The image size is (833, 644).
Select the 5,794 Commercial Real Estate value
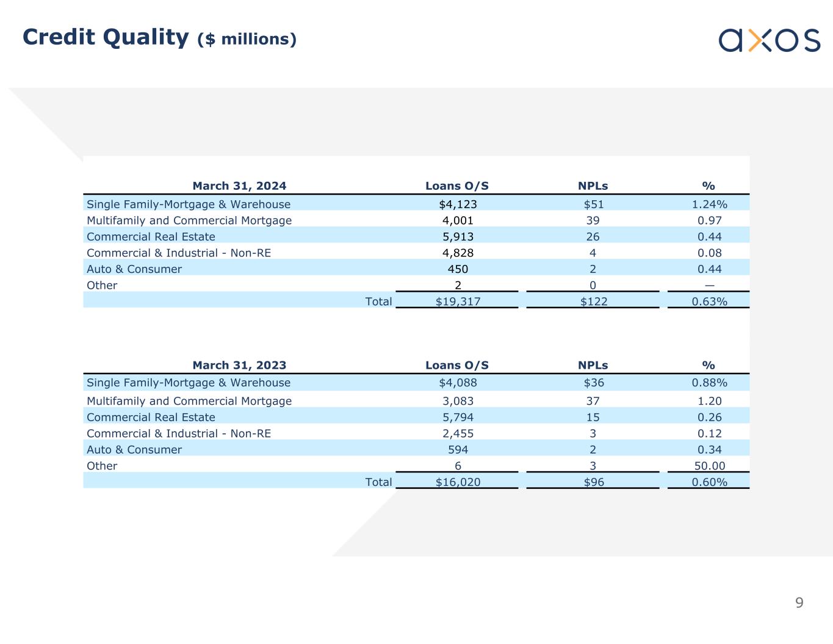[458, 417]
